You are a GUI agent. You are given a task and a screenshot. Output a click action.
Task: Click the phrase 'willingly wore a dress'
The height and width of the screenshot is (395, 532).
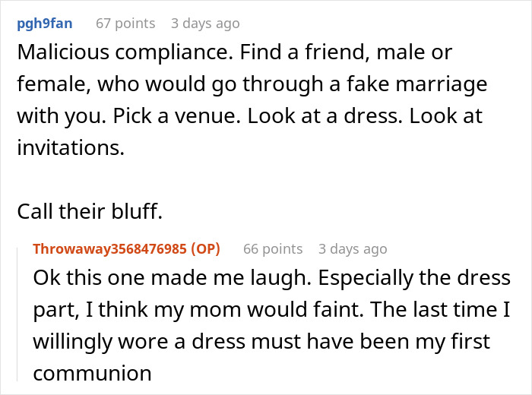(138, 342)
